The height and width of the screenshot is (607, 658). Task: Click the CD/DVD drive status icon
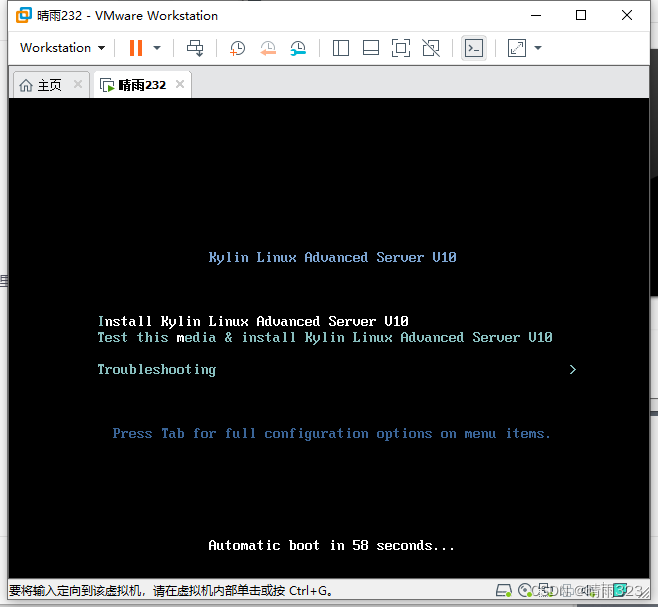525,590
